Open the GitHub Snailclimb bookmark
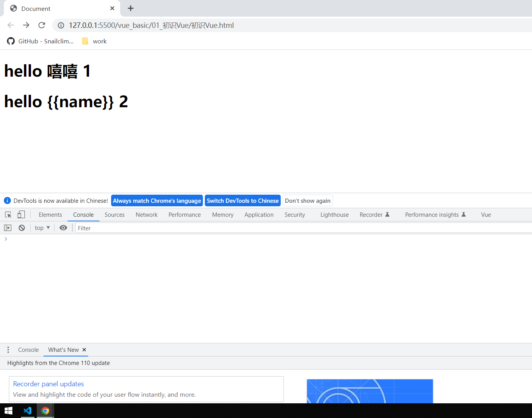Screen dimensions: 532x418 [40, 41]
